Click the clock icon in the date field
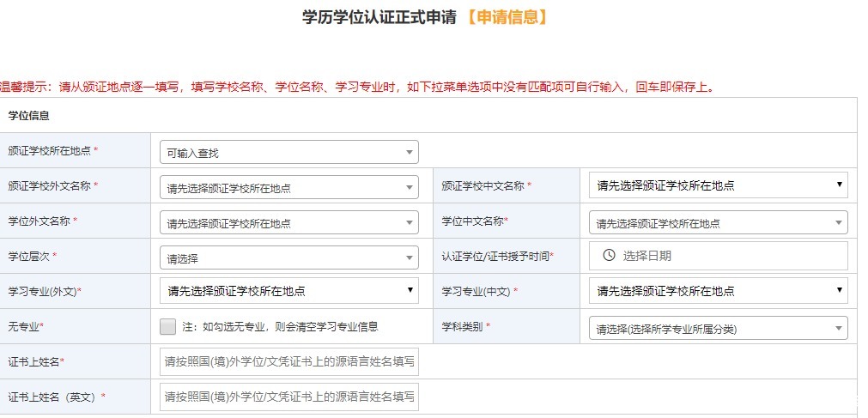The width and height of the screenshot is (868, 418). pos(609,255)
